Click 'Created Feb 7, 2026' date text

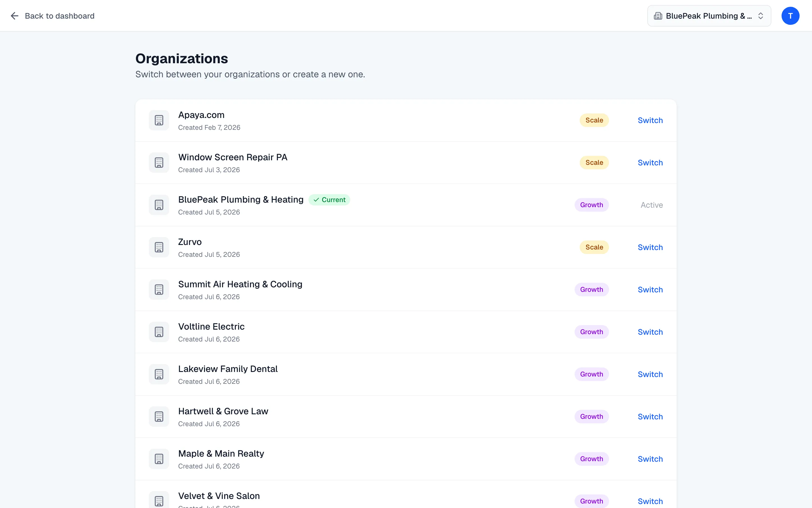click(x=209, y=128)
